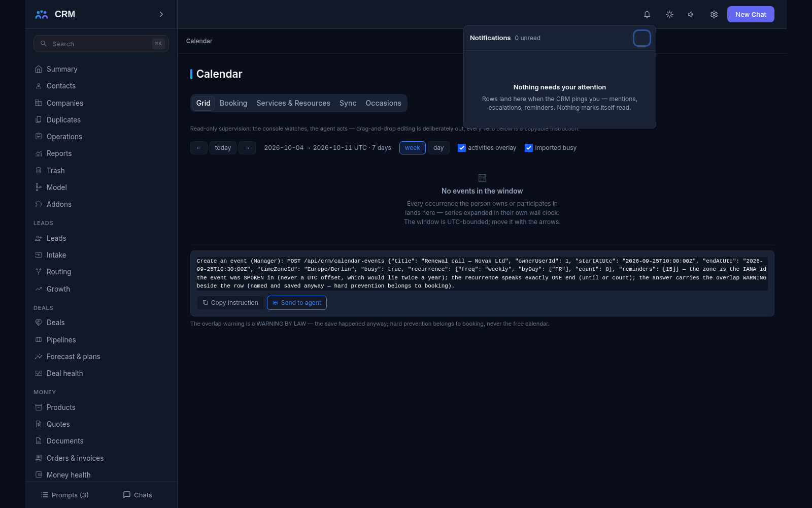Open Pipelines page
The height and width of the screenshot is (508, 812).
point(101,340)
